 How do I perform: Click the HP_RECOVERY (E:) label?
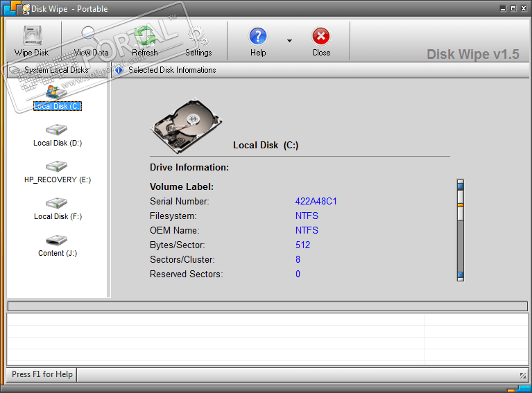[x=58, y=180]
